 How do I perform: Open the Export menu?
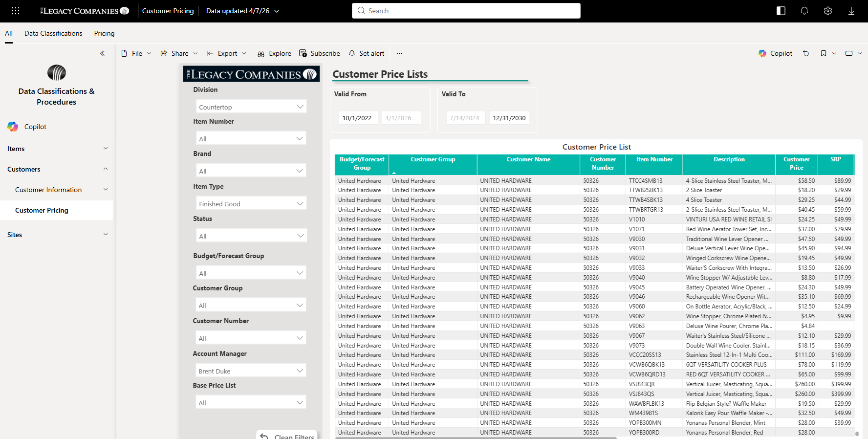click(226, 53)
